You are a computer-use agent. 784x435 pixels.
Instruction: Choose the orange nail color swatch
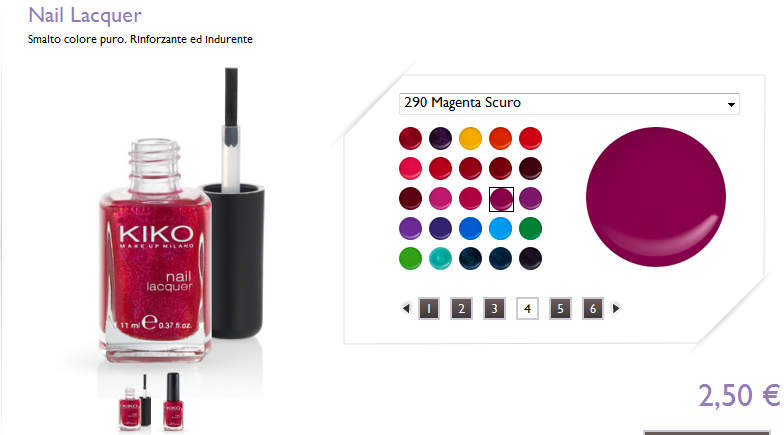[x=500, y=138]
